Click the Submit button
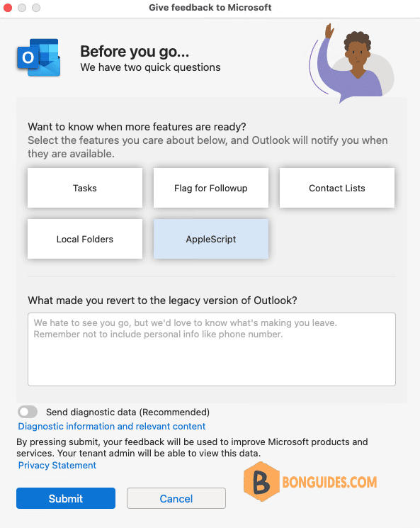The height and width of the screenshot is (528, 420). click(x=66, y=498)
